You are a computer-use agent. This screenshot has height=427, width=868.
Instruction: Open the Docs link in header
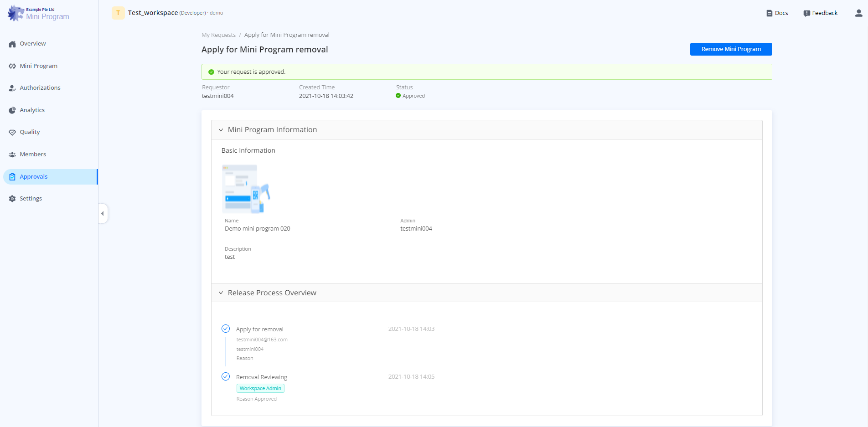777,13
